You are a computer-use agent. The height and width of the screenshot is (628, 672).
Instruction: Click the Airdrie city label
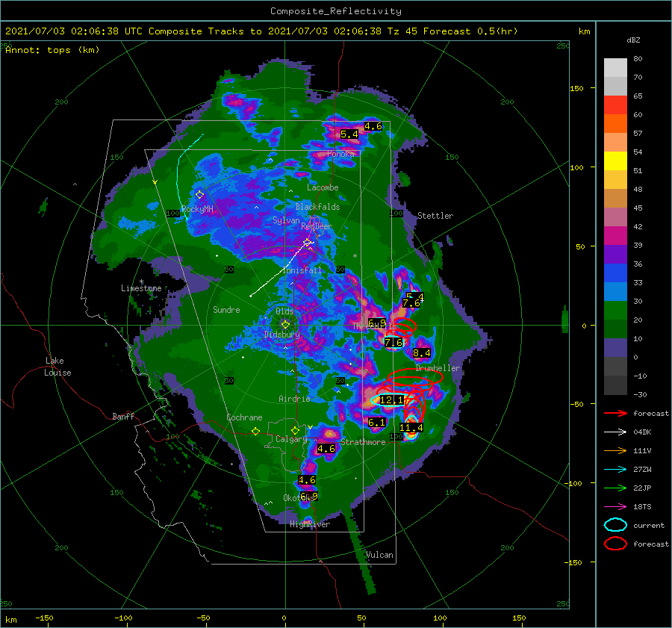point(294,399)
